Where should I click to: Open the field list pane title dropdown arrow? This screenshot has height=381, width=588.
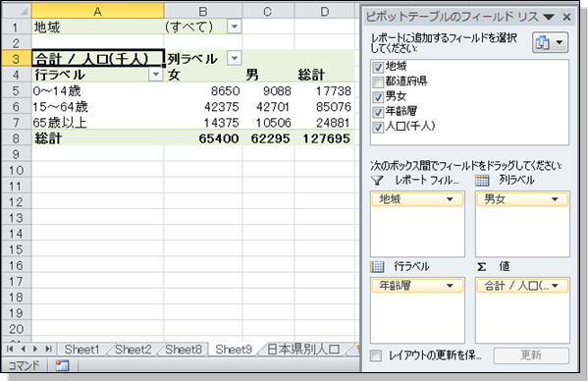[549, 17]
